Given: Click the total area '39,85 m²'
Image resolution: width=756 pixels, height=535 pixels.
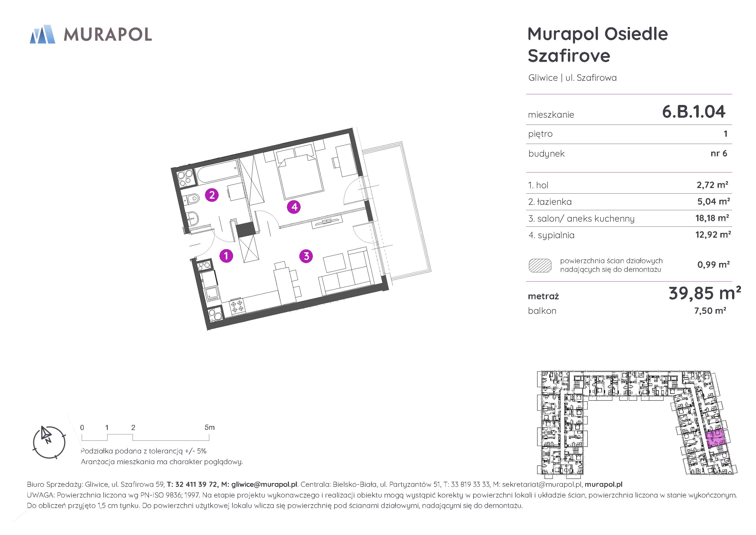Looking at the screenshot, I should tap(704, 293).
